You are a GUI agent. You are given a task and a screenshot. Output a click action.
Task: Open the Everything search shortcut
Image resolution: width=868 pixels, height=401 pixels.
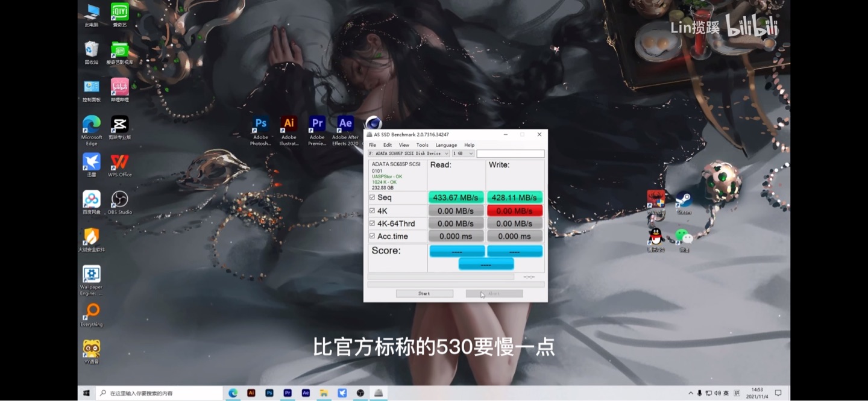[x=92, y=314]
